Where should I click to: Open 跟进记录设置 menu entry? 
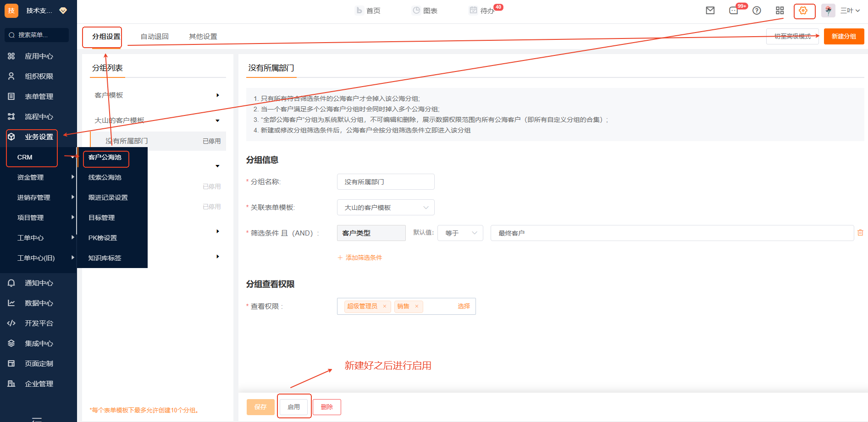click(108, 197)
